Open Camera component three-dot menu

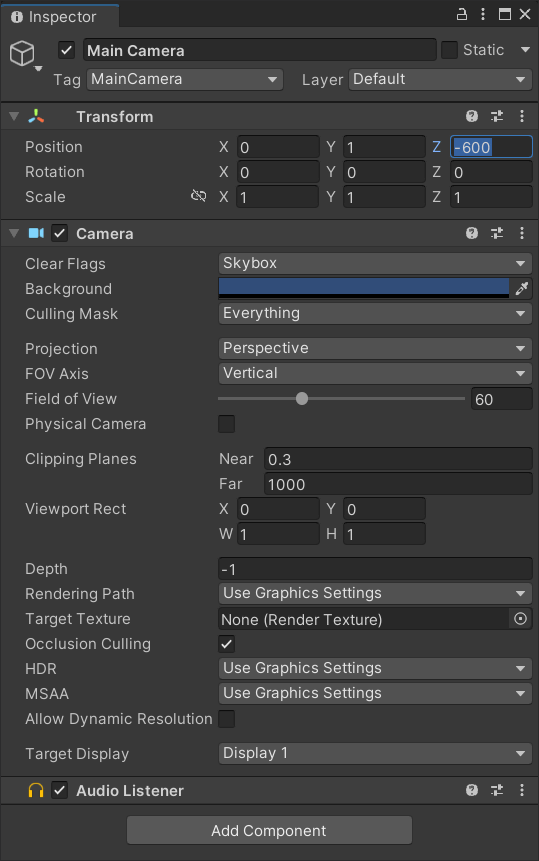[x=521, y=233]
